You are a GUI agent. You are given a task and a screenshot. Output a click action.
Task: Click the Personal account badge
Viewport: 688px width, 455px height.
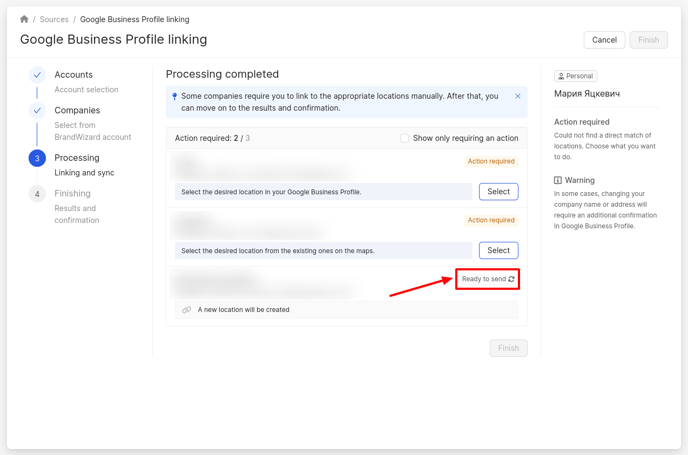575,76
